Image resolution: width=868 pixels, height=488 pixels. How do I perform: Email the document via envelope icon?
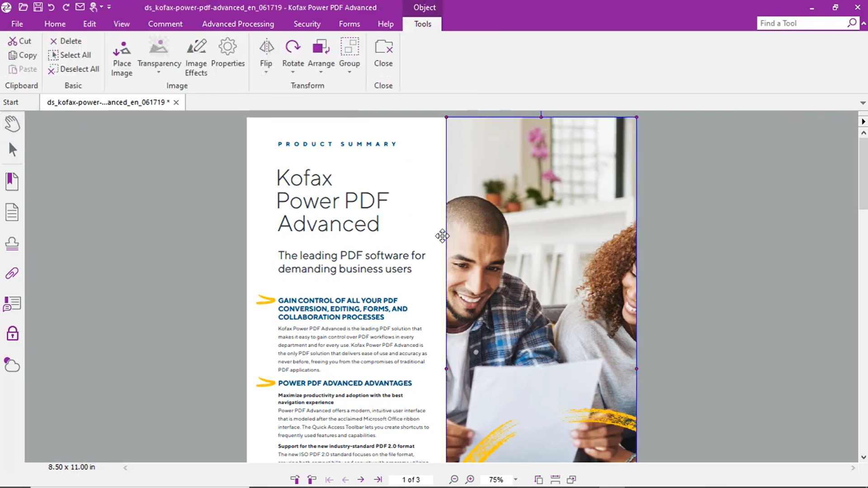tap(80, 7)
